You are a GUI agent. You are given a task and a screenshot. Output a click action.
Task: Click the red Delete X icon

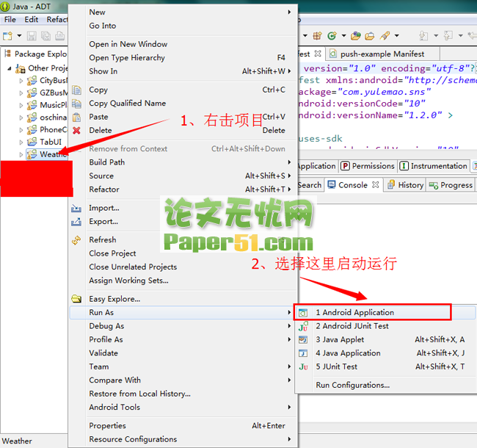point(76,131)
